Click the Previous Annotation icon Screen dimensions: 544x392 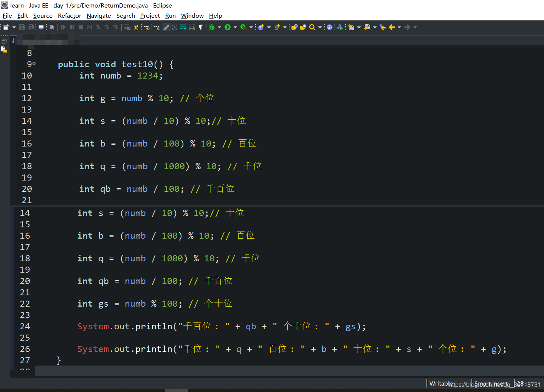click(x=367, y=27)
